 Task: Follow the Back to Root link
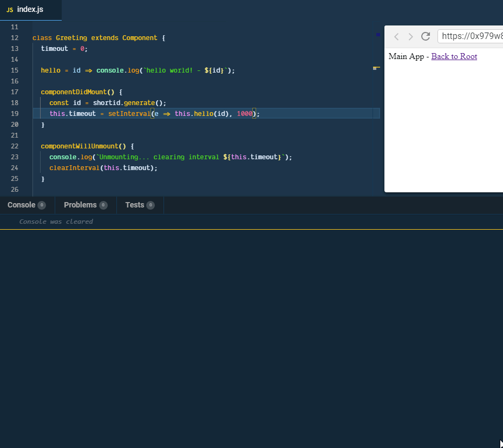[454, 56]
